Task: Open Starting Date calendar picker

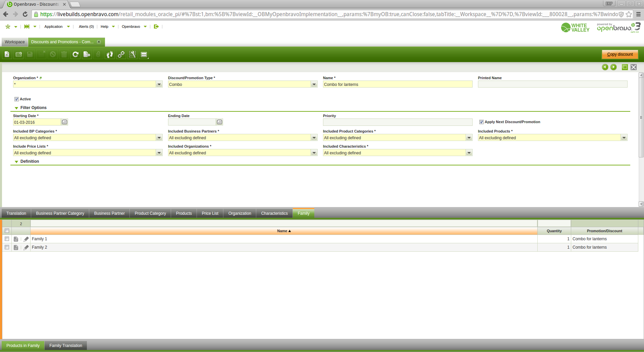Action: pyautogui.click(x=65, y=122)
